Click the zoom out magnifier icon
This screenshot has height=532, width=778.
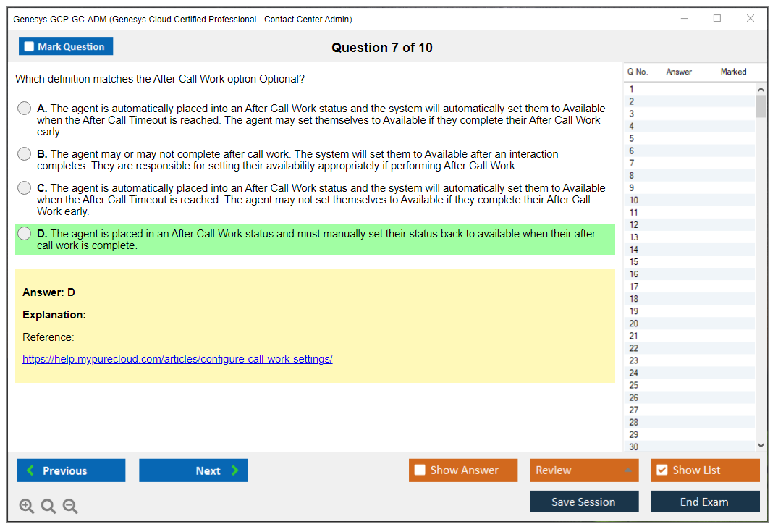coord(70,507)
